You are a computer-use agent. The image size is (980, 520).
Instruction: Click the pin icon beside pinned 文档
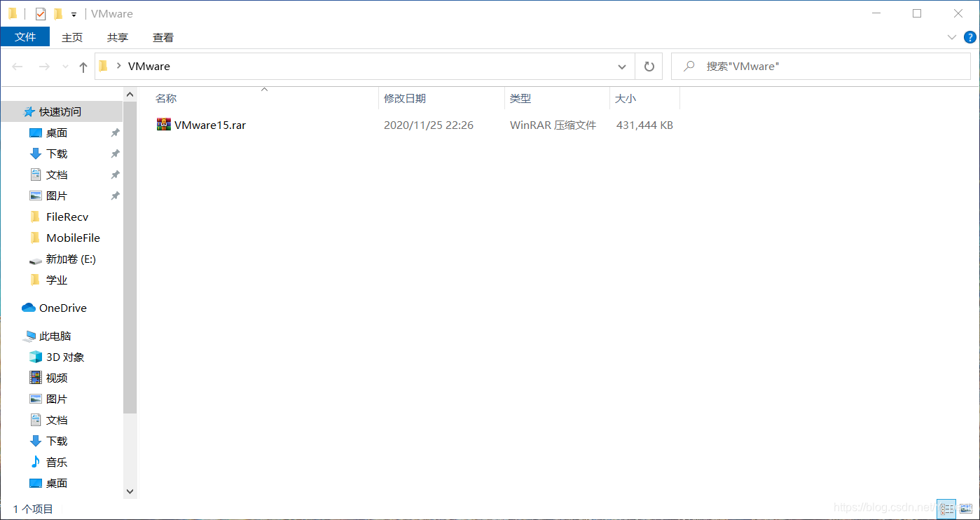tap(115, 175)
